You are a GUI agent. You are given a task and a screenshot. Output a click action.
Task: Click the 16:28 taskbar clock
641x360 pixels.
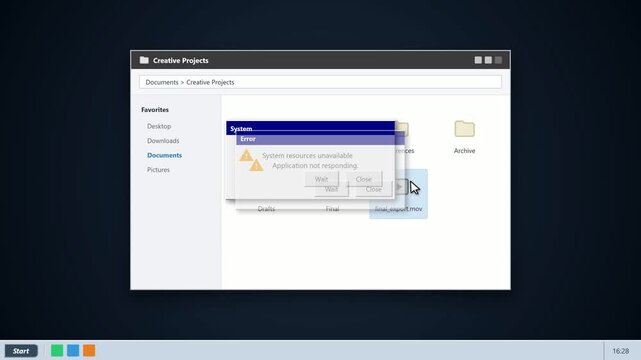click(621, 351)
